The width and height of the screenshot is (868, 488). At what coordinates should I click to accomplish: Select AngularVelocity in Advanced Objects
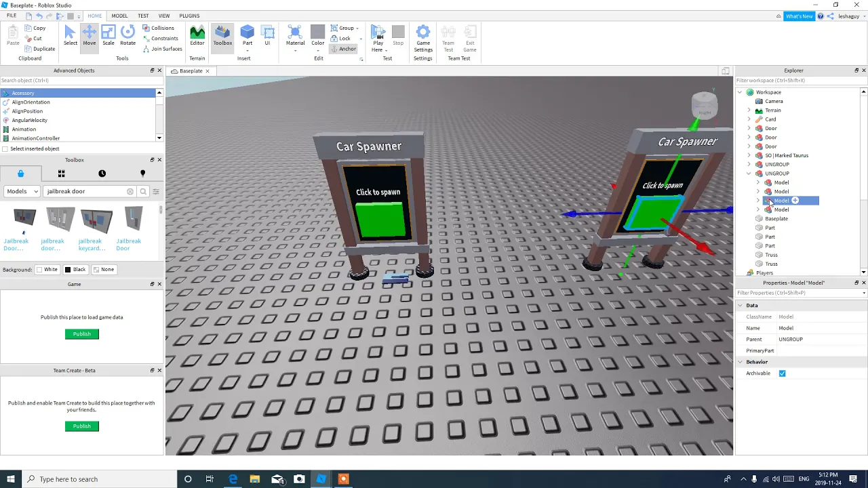coord(29,120)
